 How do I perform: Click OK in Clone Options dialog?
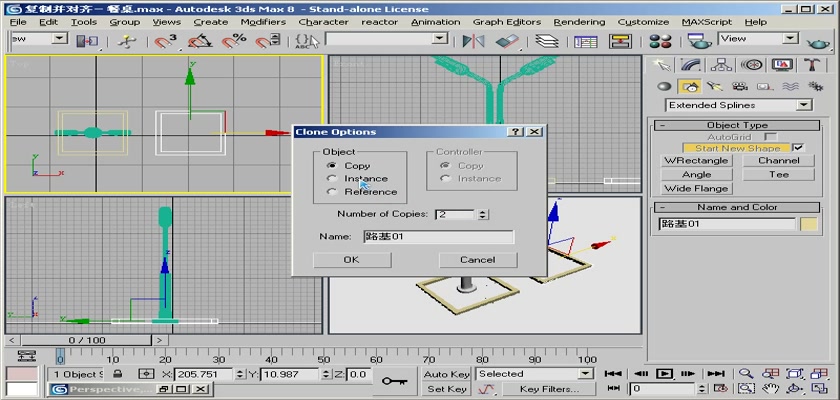click(x=352, y=260)
